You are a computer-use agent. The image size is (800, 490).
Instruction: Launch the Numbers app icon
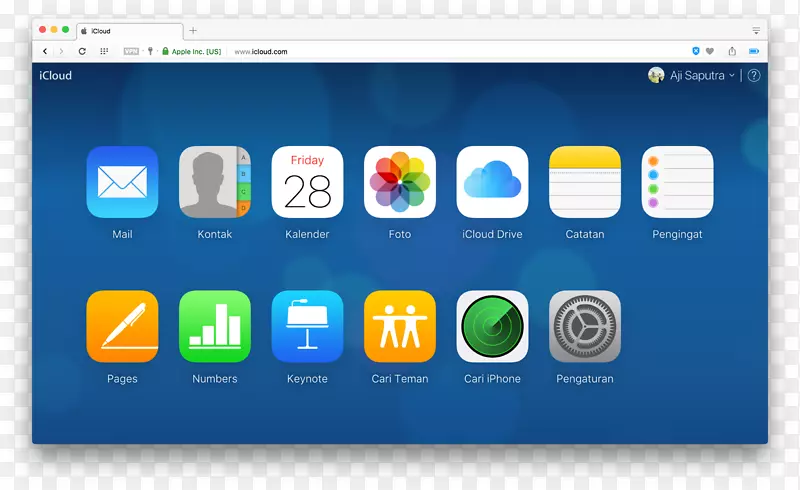[x=215, y=327]
